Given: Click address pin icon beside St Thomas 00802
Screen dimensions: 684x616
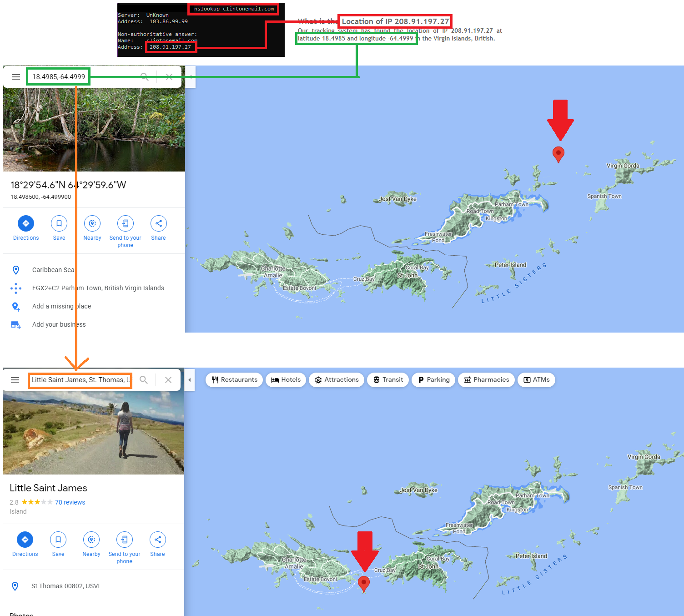Looking at the screenshot, I should 15,586.
